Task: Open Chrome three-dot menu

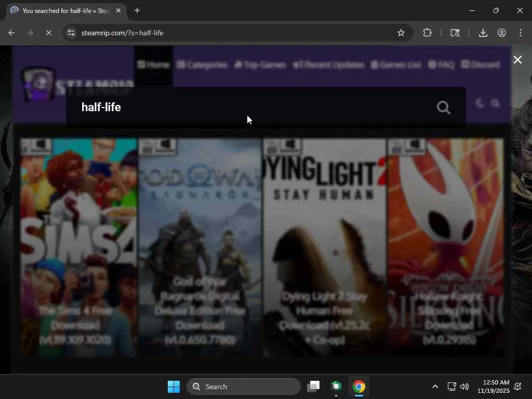Action: 521,33
